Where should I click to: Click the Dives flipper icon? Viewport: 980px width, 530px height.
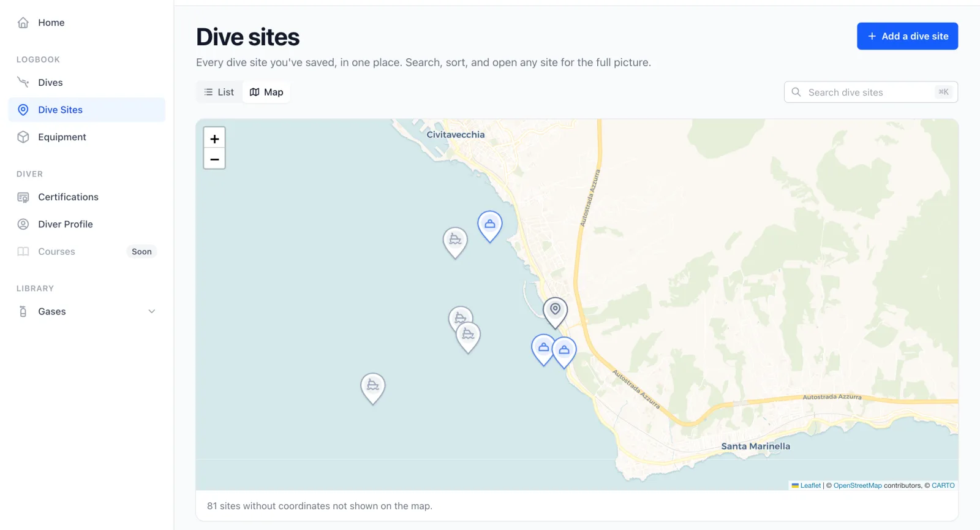(x=23, y=82)
